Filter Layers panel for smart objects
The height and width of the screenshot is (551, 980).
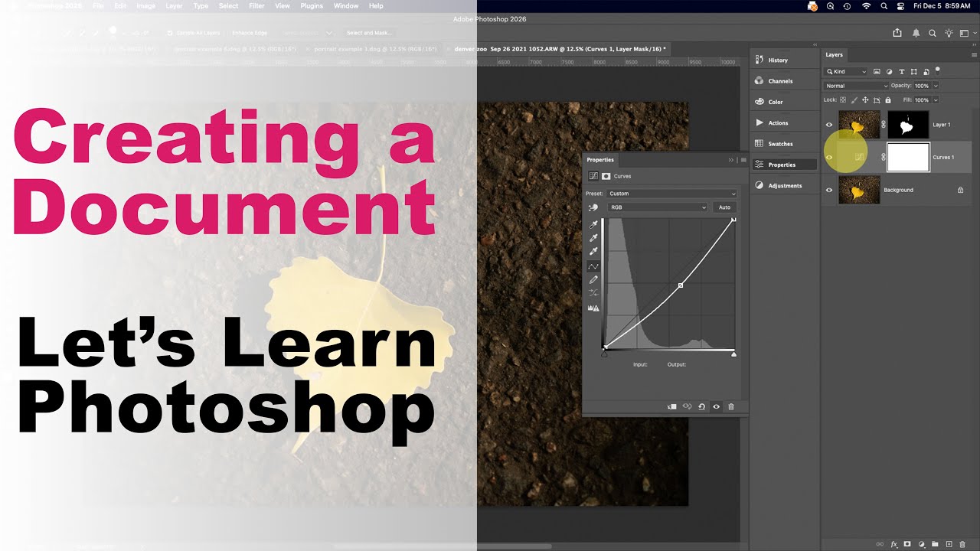pos(926,72)
